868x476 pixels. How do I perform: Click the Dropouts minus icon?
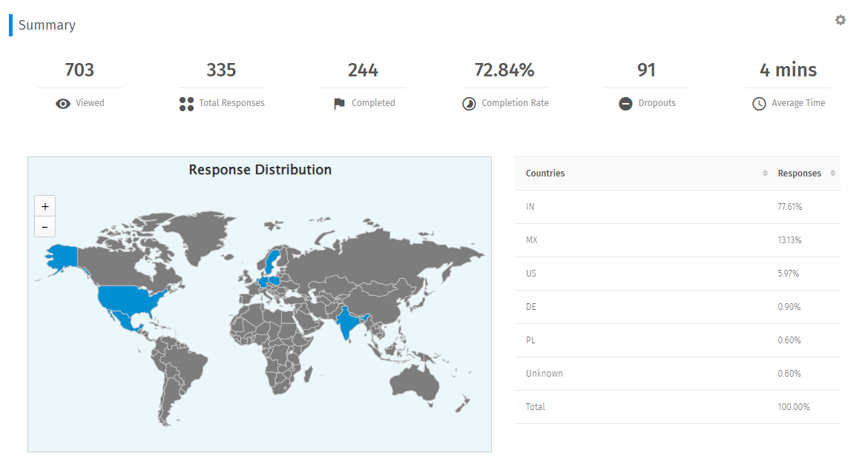click(x=625, y=104)
